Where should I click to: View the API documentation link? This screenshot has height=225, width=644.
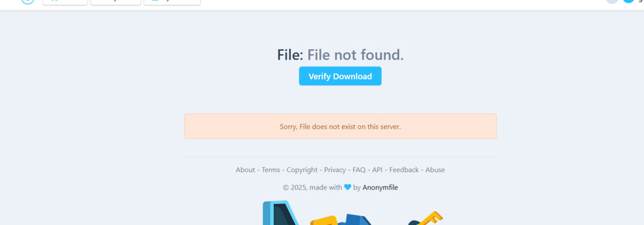377,170
